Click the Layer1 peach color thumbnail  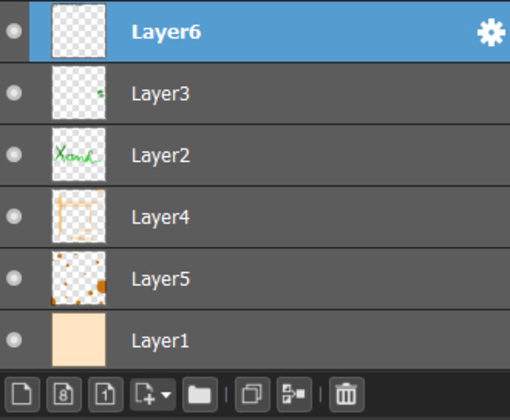coord(79,340)
